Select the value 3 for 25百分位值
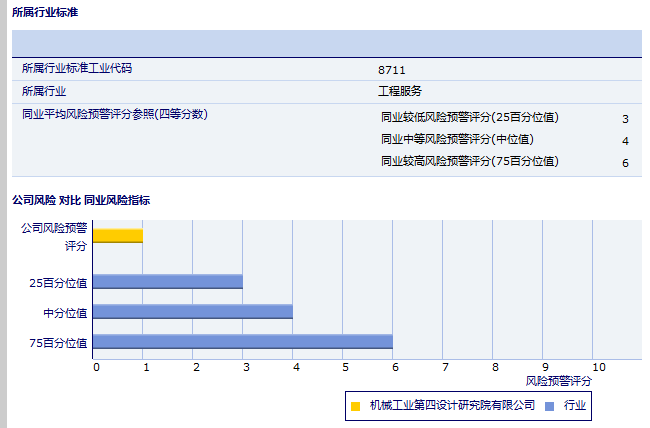The height and width of the screenshot is (428, 650). 625,119
